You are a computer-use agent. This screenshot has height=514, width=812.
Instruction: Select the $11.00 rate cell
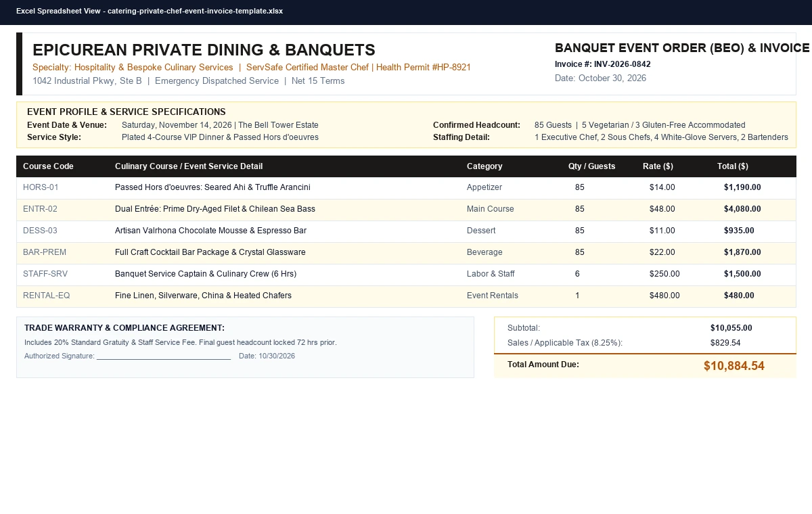(662, 231)
